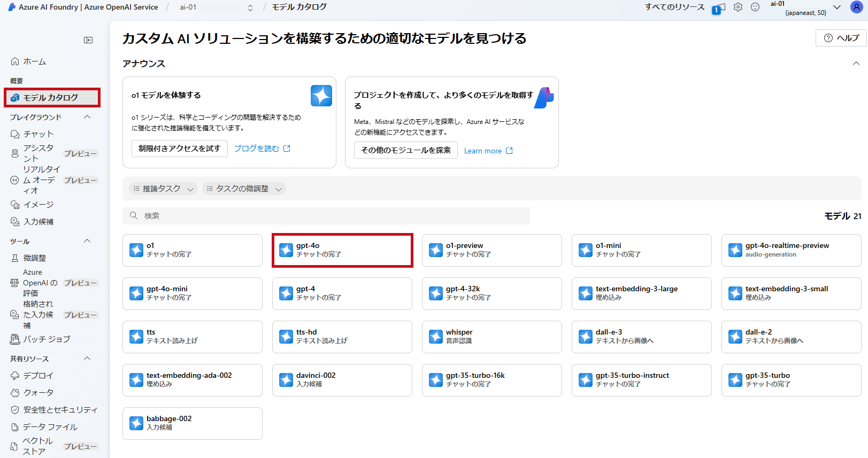The image size is (868, 458).
Task: Open the Fine-tuning flask icon
Action: click(x=15, y=258)
